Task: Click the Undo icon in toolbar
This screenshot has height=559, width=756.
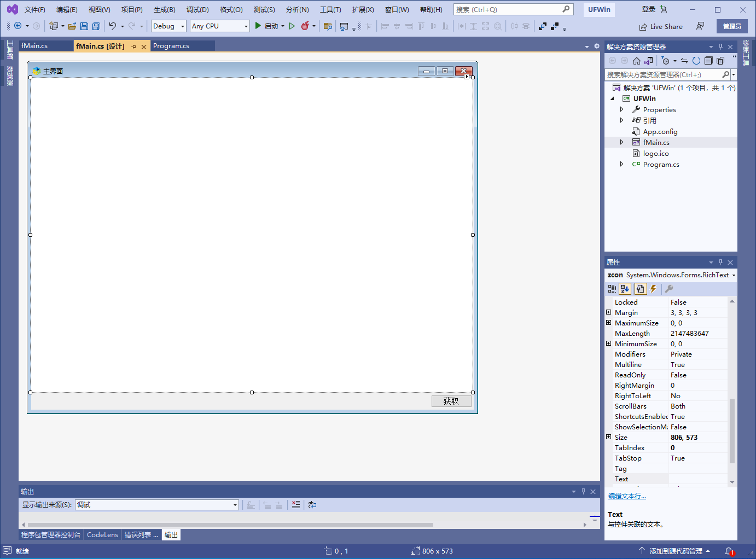Action: [x=113, y=26]
